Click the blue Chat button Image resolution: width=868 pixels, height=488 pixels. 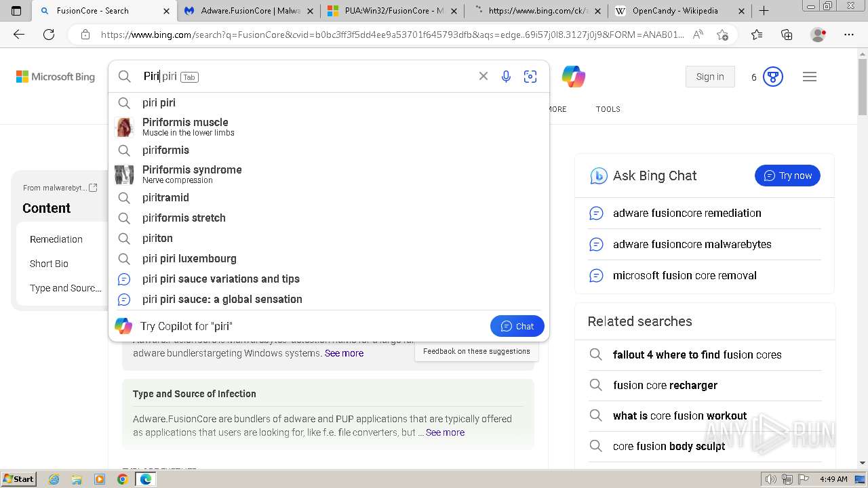517,326
